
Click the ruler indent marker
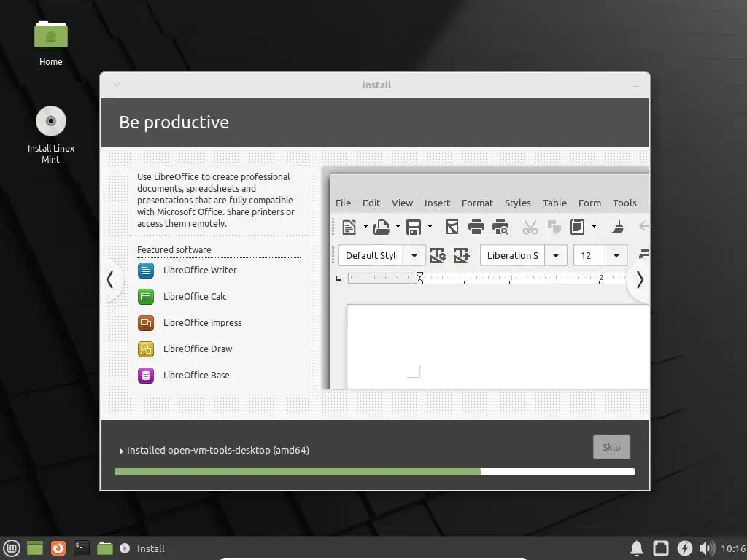[419, 278]
